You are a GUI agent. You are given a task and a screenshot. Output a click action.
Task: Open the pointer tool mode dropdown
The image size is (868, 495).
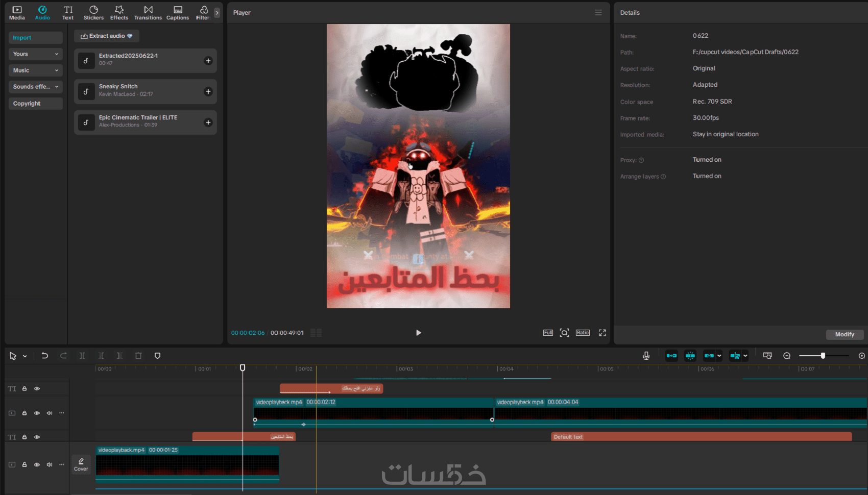pyautogui.click(x=25, y=356)
